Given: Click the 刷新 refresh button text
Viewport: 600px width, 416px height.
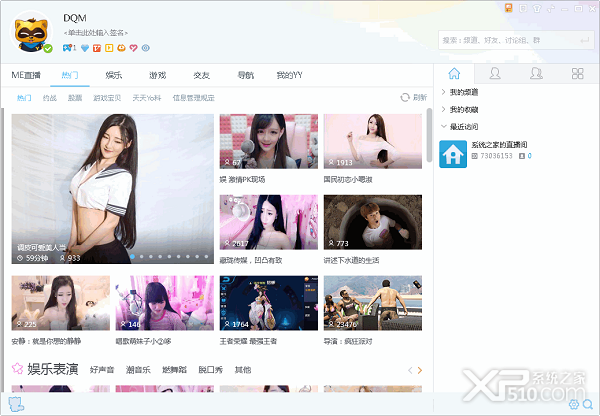Looking at the screenshot, I should tap(420, 98).
